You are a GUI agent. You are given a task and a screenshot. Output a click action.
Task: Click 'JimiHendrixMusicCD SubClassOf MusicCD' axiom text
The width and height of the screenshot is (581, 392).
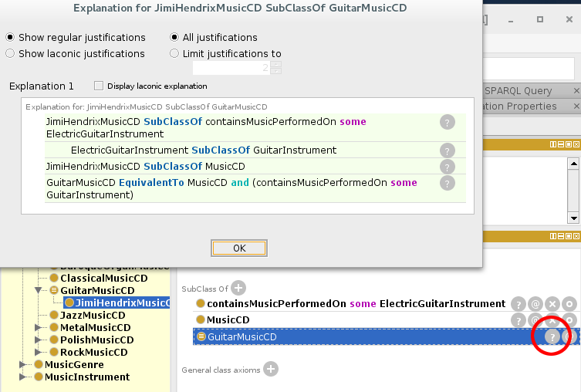(145, 167)
